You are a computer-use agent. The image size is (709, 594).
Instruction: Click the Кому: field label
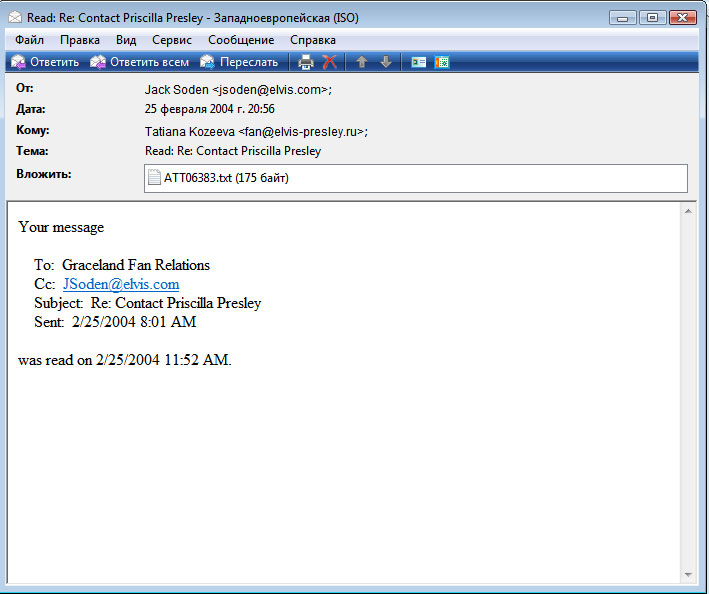coord(33,130)
